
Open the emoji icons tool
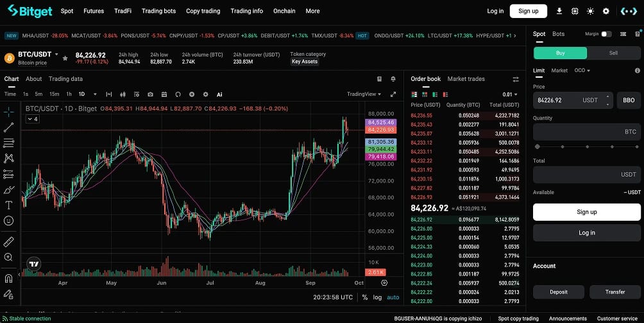pyautogui.click(x=8, y=221)
